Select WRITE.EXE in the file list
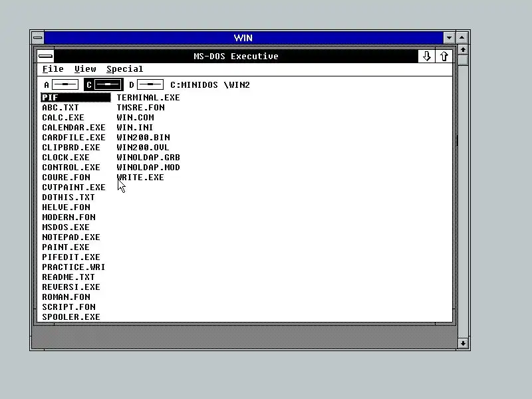The height and width of the screenshot is (399, 532). pos(140,178)
